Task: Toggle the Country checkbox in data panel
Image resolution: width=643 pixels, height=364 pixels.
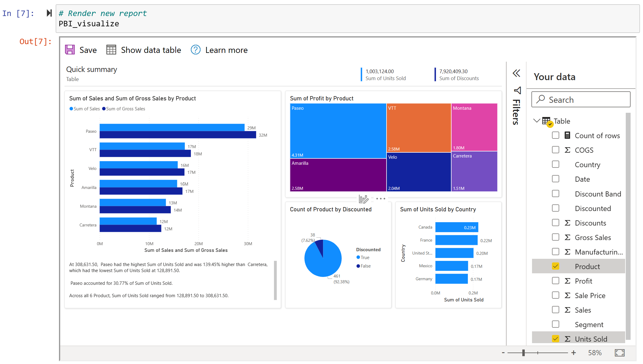Action: 556,164
